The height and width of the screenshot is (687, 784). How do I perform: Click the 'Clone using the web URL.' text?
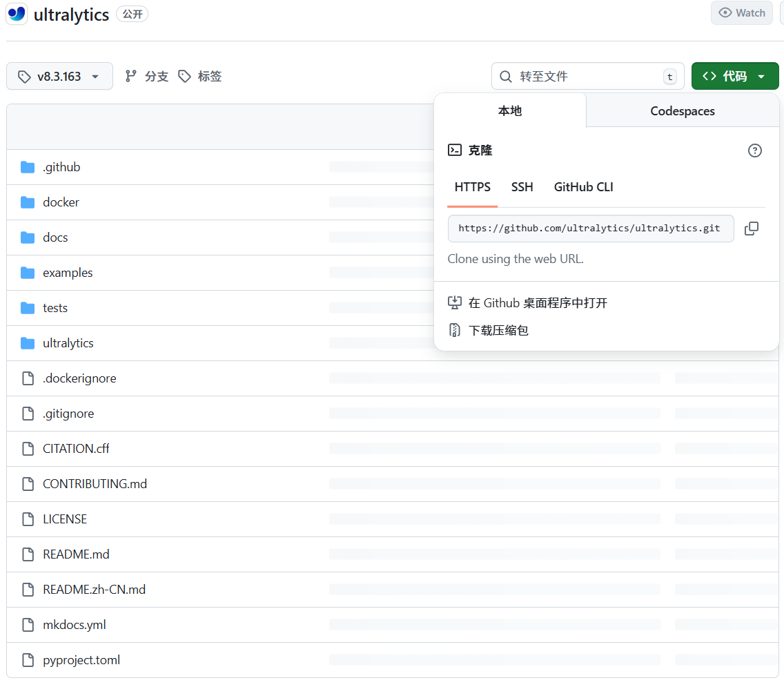pos(516,259)
